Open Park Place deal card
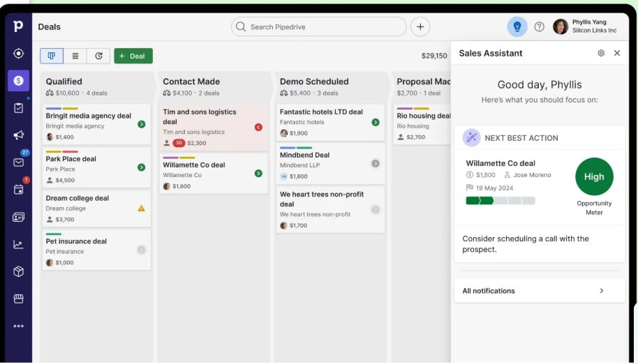The image size is (638, 364). [x=96, y=167]
